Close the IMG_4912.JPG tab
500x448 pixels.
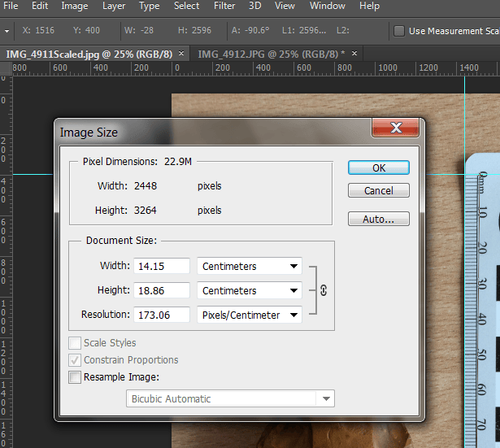354,53
